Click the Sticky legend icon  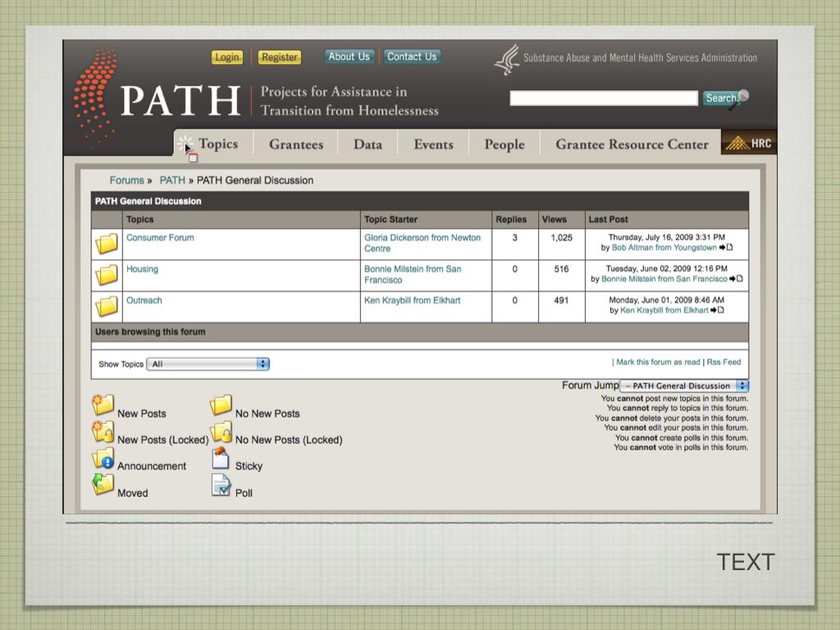coord(220,458)
